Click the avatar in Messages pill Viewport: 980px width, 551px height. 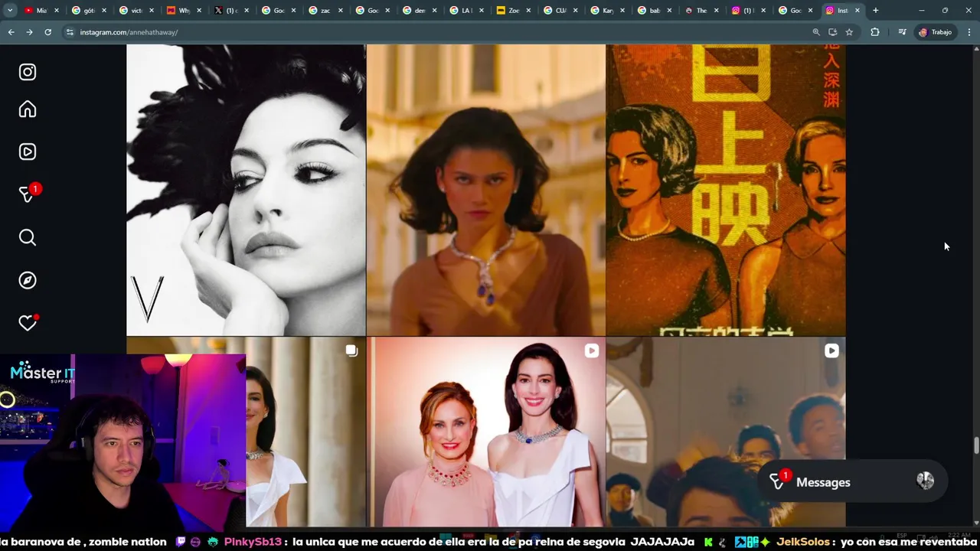925,481
